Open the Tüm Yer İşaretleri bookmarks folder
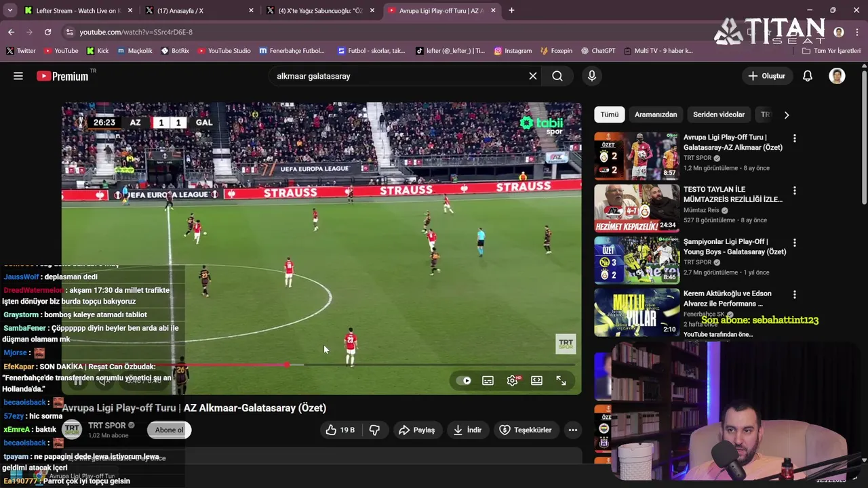The image size is (868, 488). click(x=831, y=51)
